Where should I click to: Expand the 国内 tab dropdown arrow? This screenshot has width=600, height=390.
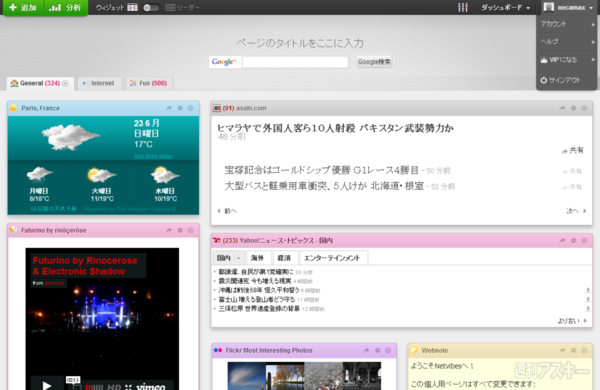pos(239,258)
